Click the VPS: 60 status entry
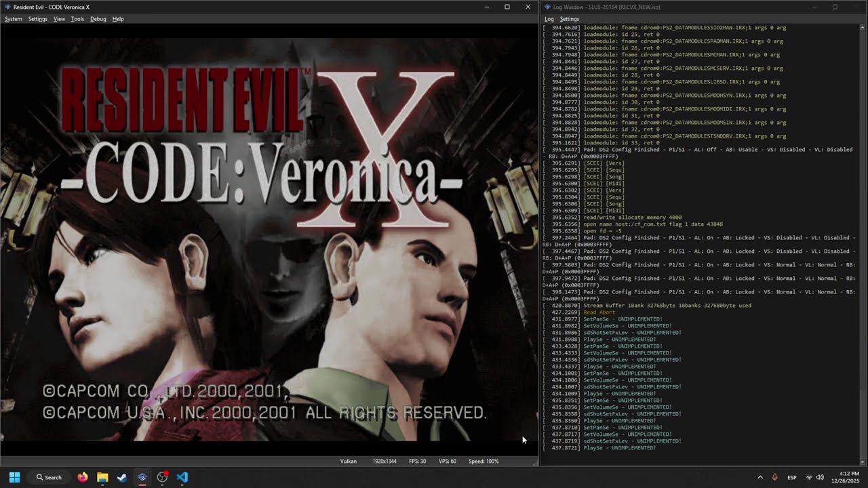 (448, 461)
